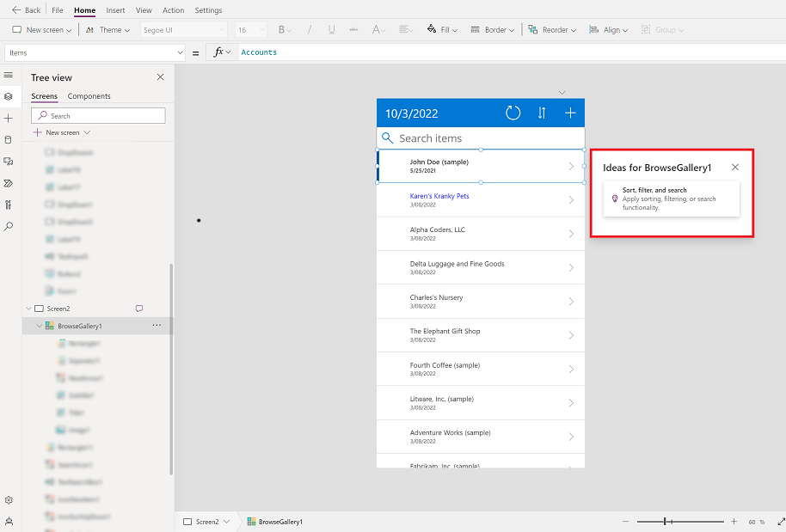Close the Tree view panel
The image size is (786, 532).
click(x=160, y=77)
